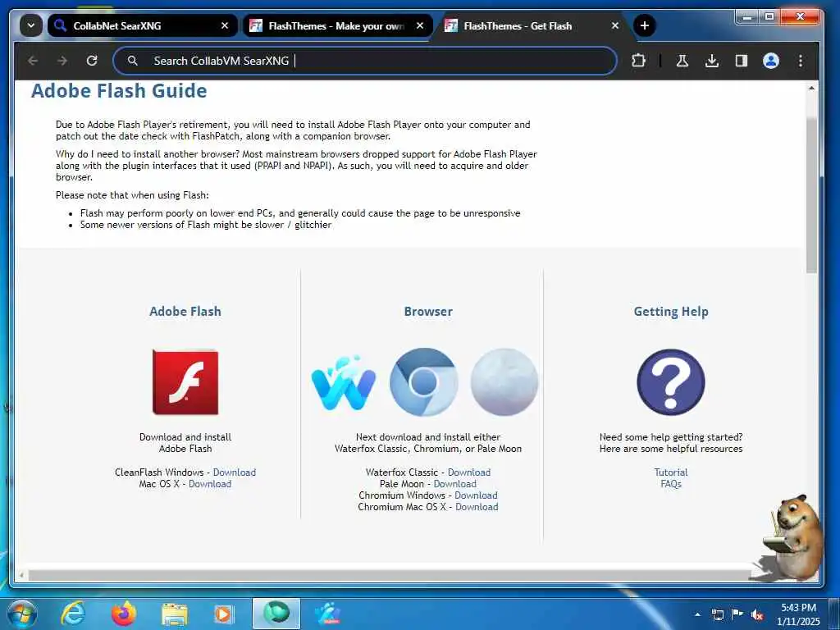Image resolution: width=840 pixels, height=630 pixels.
Task: Open the Action Center flag icon
Action: click(737, 614)
